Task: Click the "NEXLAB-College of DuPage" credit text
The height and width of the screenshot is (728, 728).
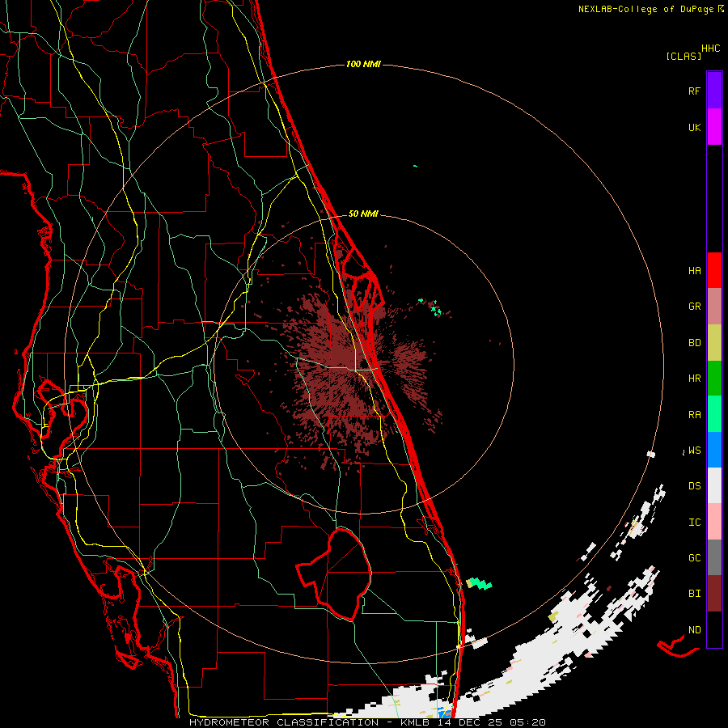Action: [x=645, y=9]
